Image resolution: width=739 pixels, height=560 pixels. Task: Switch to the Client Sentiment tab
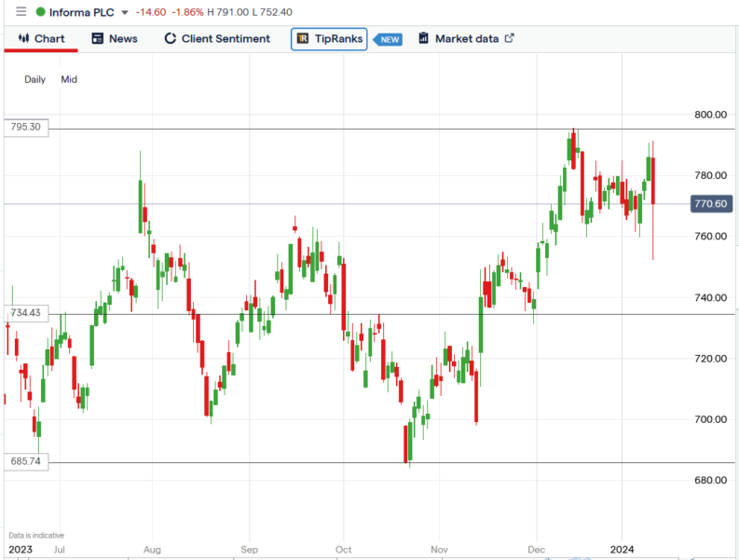226,38
